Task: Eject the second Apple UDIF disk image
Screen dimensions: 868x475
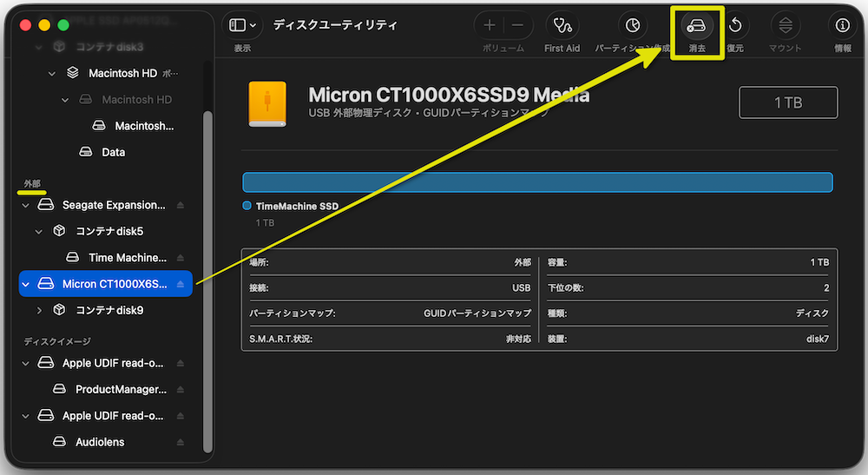Action: (x=181, y=416)
